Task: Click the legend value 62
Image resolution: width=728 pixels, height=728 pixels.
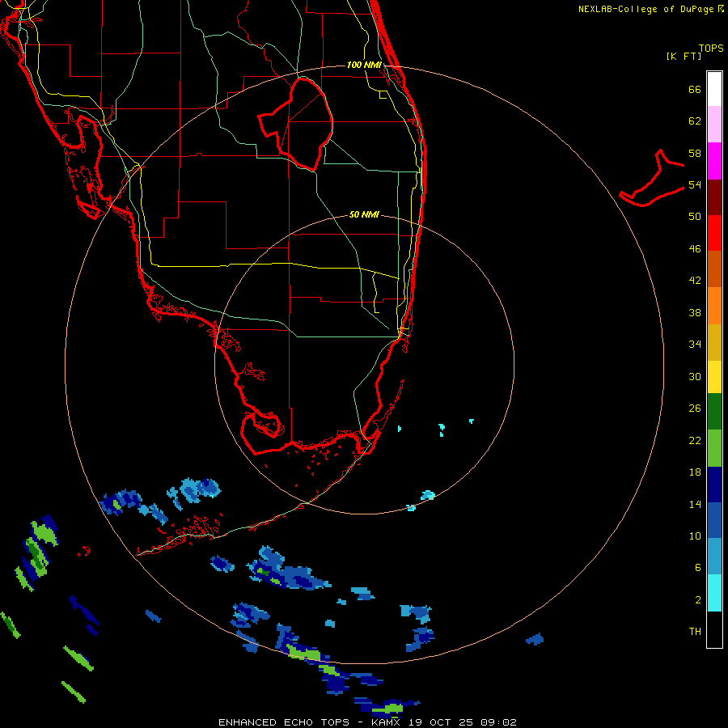Action: tap(695, 121)
